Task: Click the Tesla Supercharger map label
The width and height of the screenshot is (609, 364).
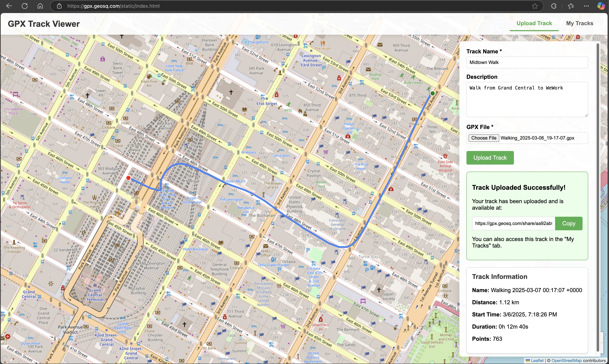Action: coord(273,265)
